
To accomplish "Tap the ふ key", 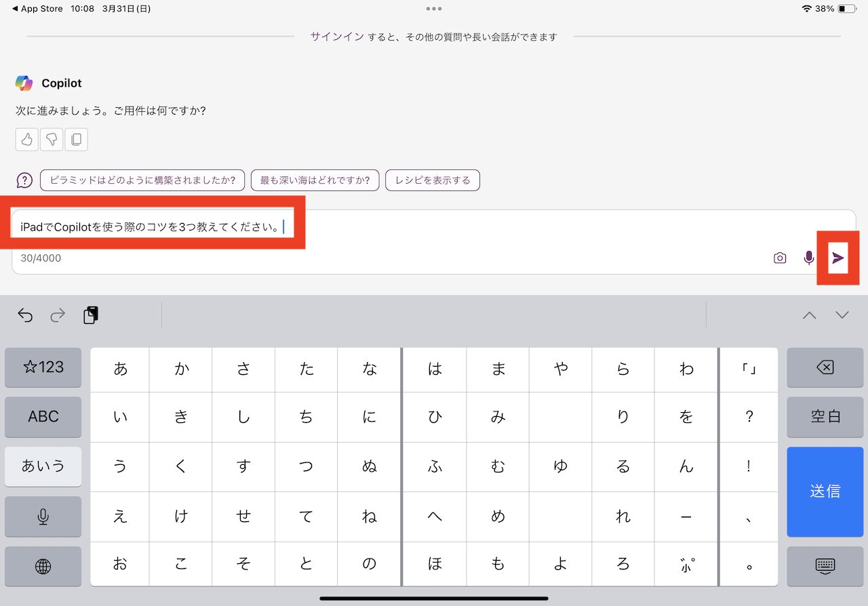I will pos(435,467).
